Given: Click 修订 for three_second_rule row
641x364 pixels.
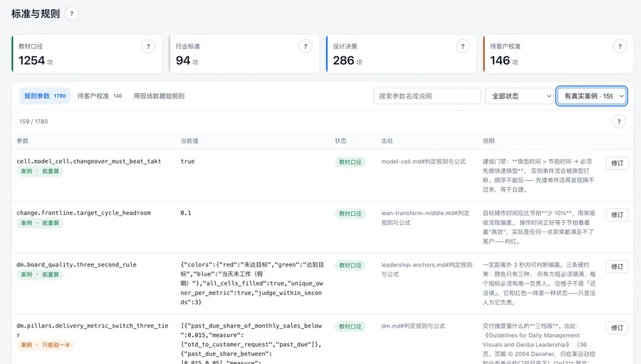Looking at the screenshot, I should tap(617, 266).
